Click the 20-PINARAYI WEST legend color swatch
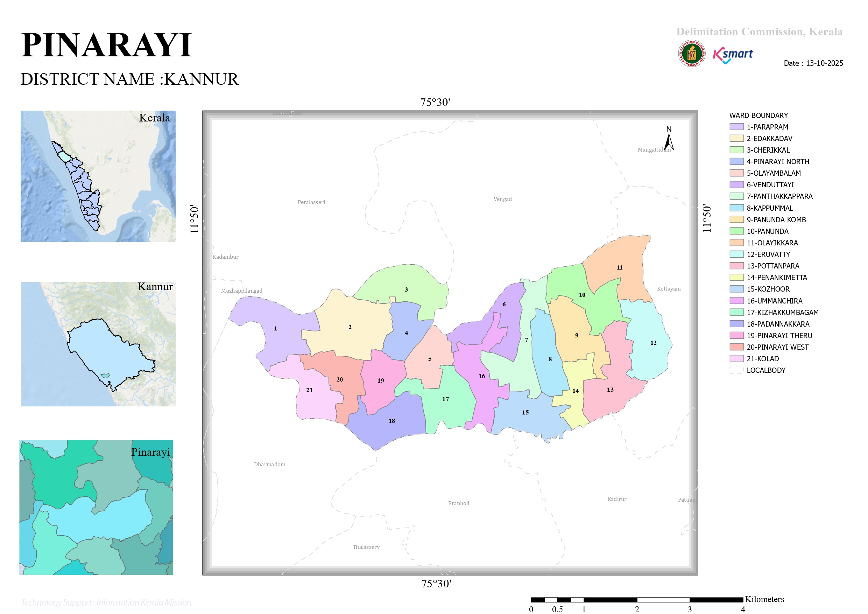Screen dimensions: 868x614 coord(736,347)
